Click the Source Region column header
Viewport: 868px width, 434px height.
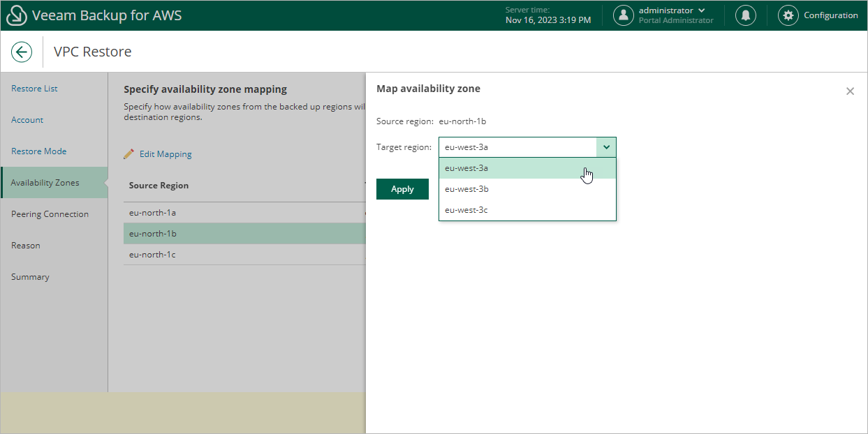tap(159, 186)
